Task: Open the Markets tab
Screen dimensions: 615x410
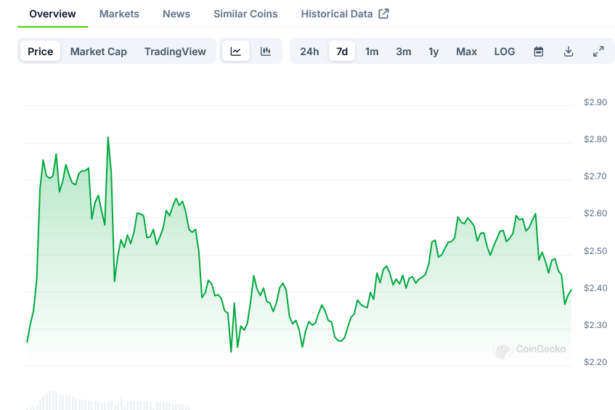Action: pos(119,14)
